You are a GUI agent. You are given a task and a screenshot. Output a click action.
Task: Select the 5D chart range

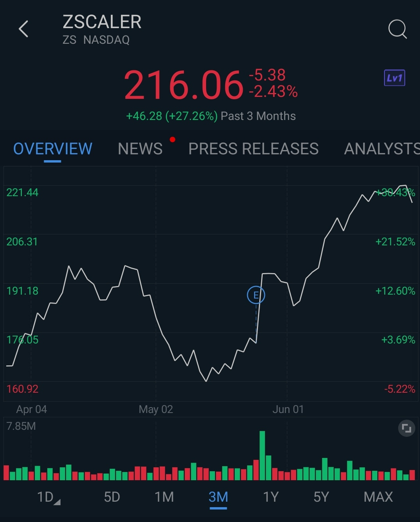(x=112, y=497)
